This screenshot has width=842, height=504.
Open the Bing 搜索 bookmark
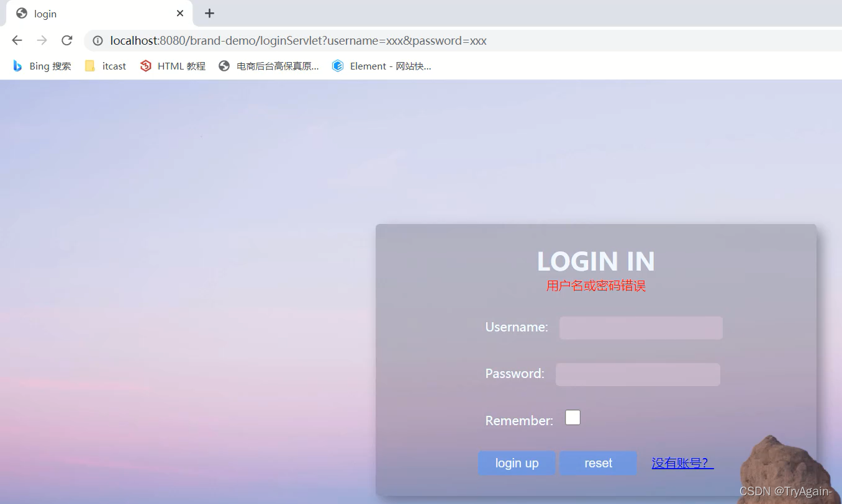point(42,66)
